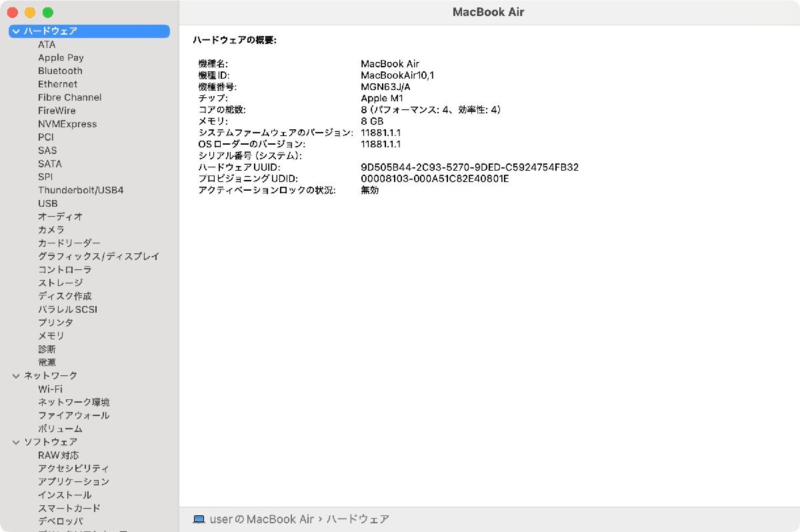Click the model number MGN63J/A

tap(386, 87)
